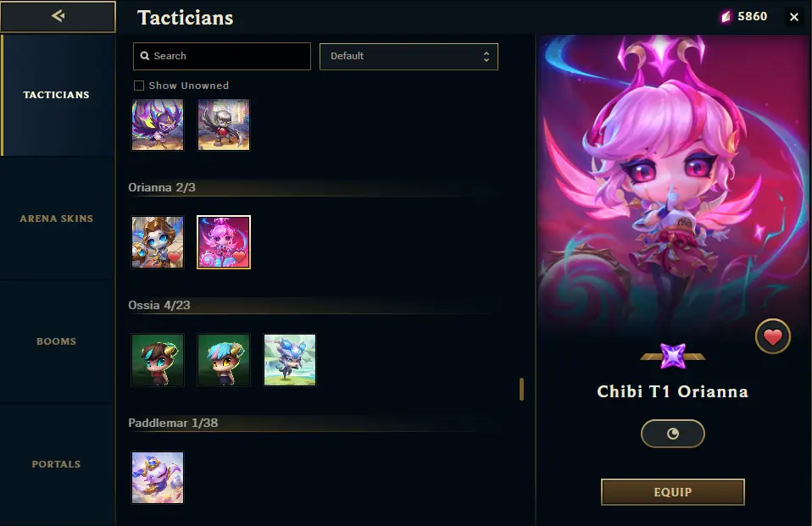Image resolution: width=812 pixels, height=526 pixels.
Task: Go to the Portals tab
Action: click(x=57, y=464)
